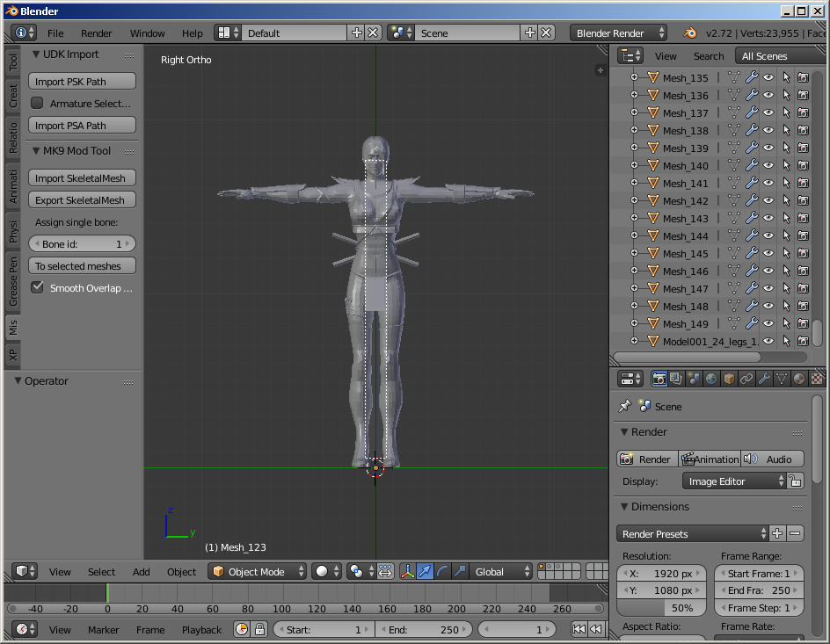Click the Import PSK Path button
This screenshot has width=830, height=644.
(81, 80)
